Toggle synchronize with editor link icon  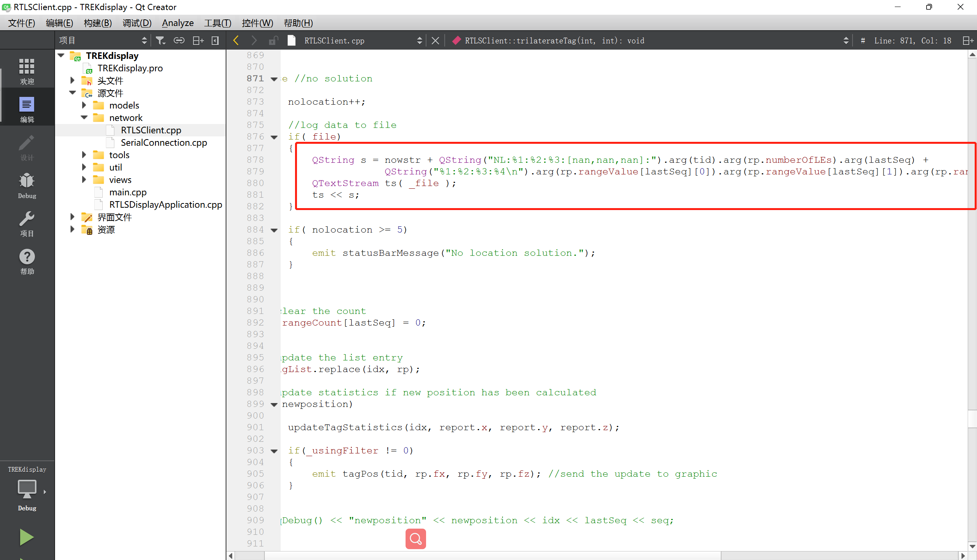click(x=179, y=40)
